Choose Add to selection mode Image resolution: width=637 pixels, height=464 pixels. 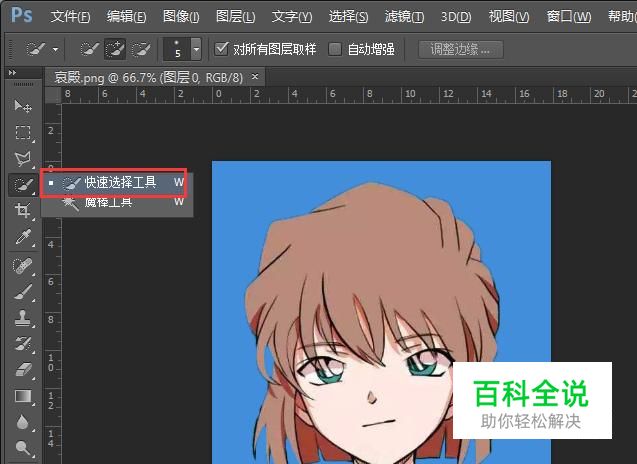coord(115,50)
